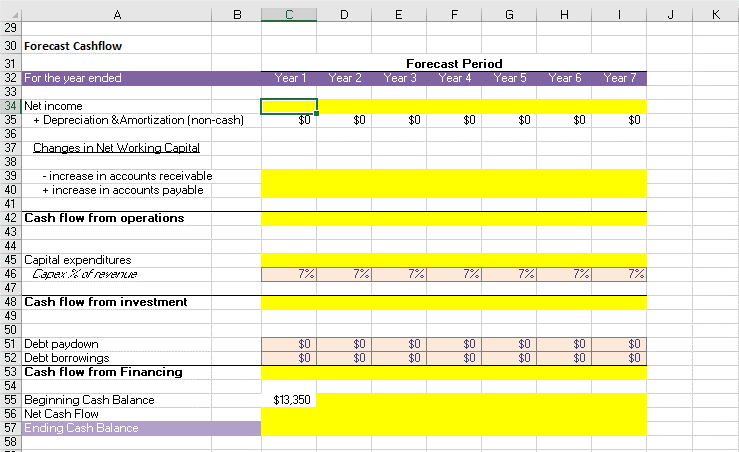This screenshot has width=739, height=452.
Task: Select Capital expenditures Year 5 yellow cell
Action: pyautogui.click(x=509, y=260)
